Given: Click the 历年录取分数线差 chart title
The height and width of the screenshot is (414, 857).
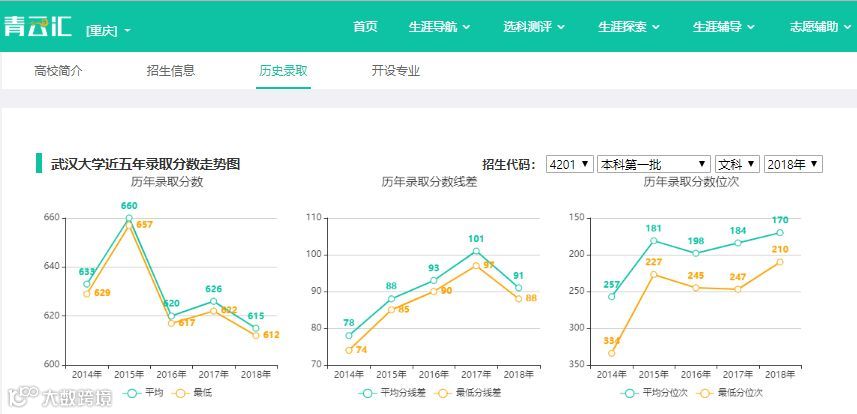Looking at the screenshot, I should point(429,182).
